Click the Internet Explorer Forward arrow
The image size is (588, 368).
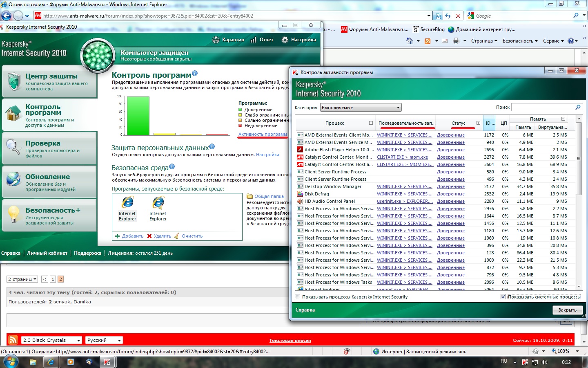[18, 16]
